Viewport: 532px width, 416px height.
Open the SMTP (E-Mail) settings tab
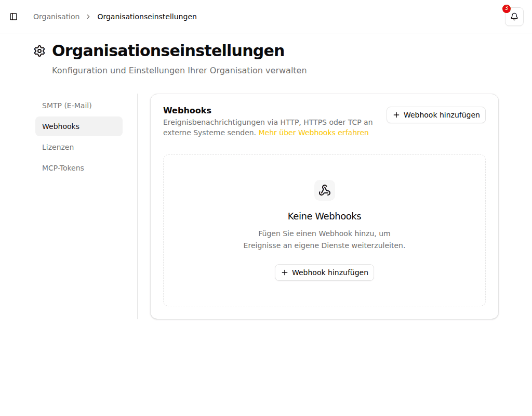tap(79, 106)
